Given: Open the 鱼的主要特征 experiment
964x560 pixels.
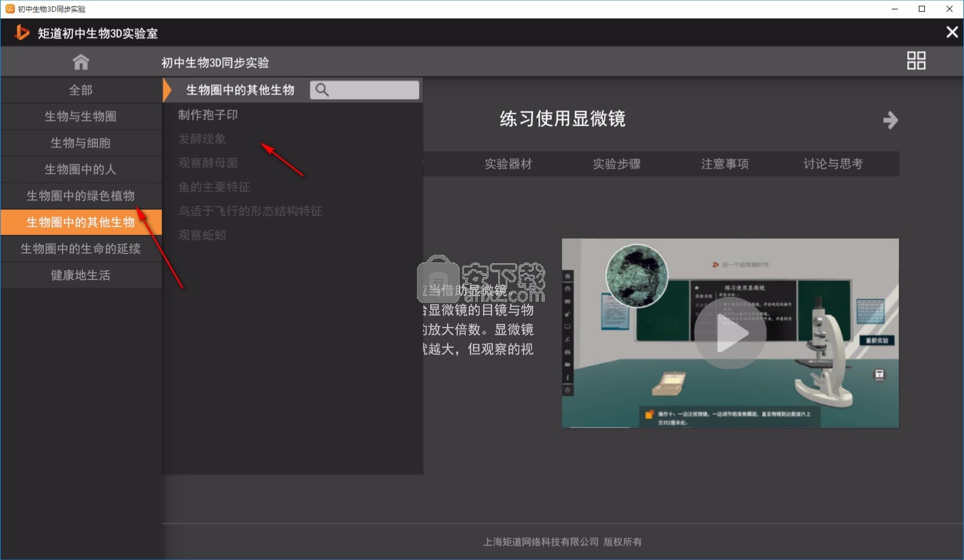Looking at the screenshot, I should tap(214, 187).
